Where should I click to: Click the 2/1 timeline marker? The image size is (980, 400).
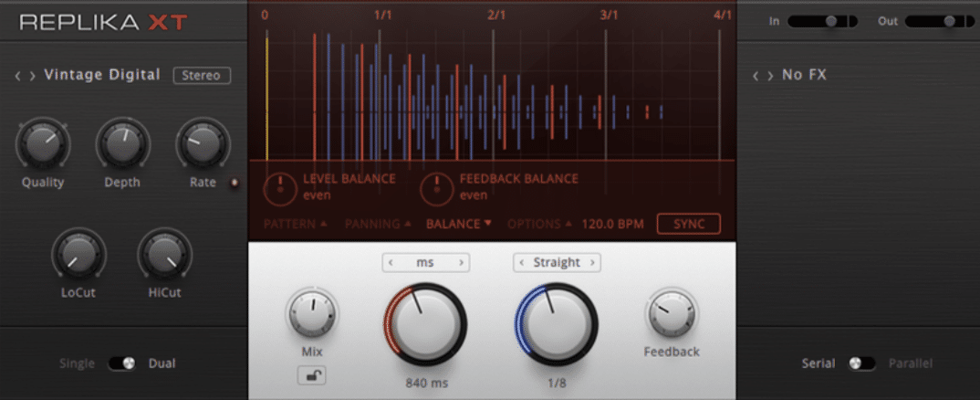pyautogui.click(x=496, y=15)
